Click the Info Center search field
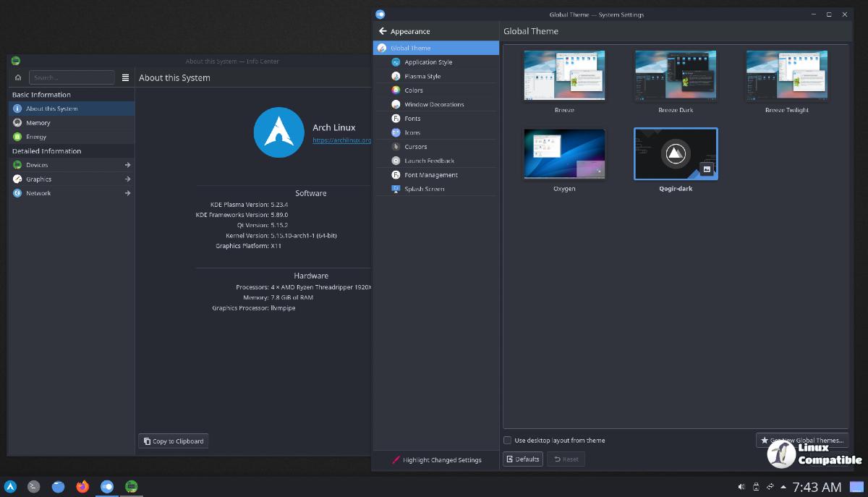 (x=72, y=77)
